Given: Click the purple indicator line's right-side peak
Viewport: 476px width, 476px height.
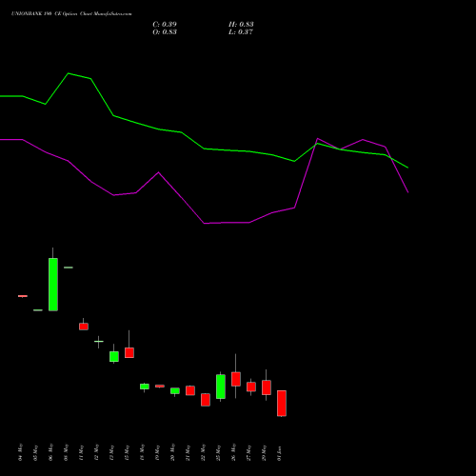Looking at the screenshot, I should (318, 139).
